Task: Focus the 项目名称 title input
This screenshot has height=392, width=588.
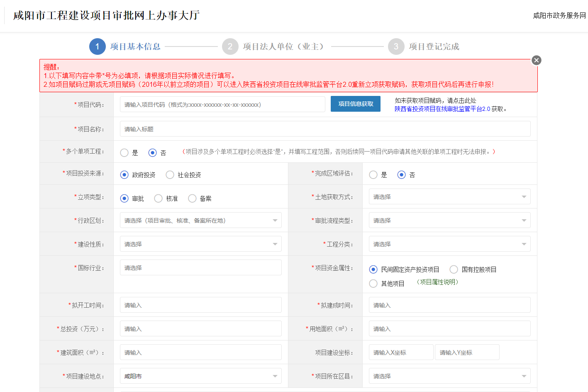Action: 325,129
